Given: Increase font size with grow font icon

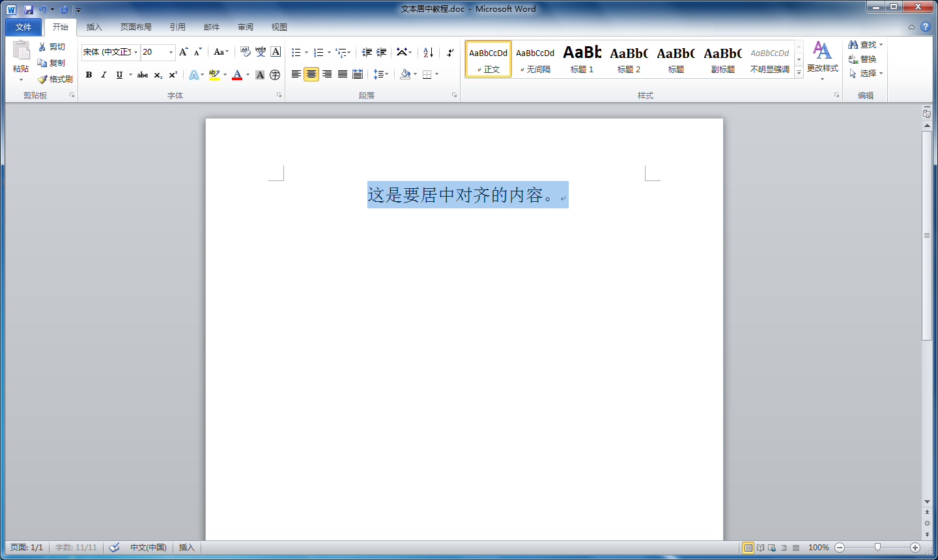Looking at the screenshot, I should coord(184,52).
